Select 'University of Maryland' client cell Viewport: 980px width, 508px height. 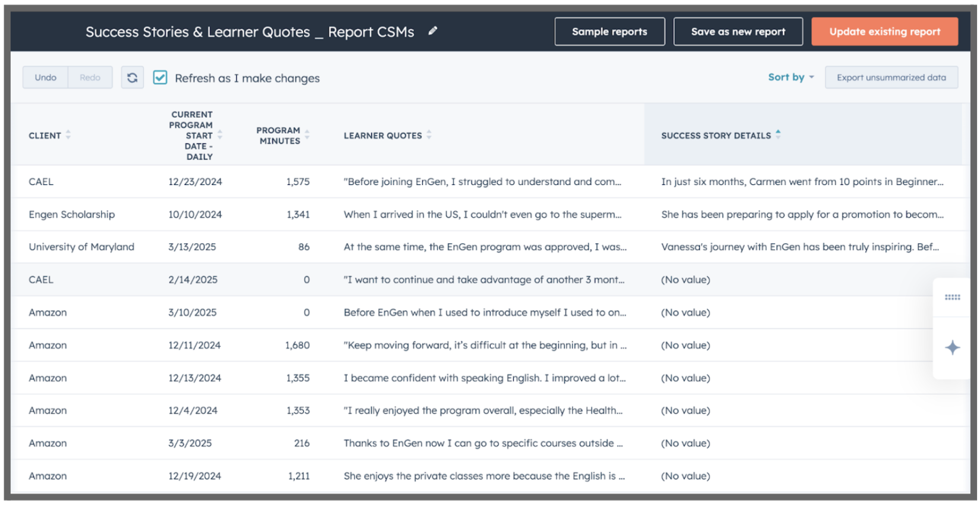point(81,247)
